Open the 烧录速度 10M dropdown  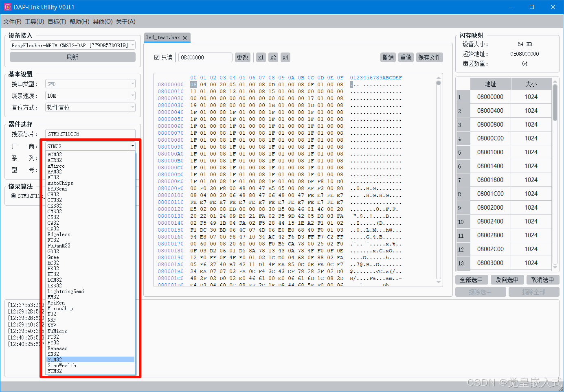point(132,96)
